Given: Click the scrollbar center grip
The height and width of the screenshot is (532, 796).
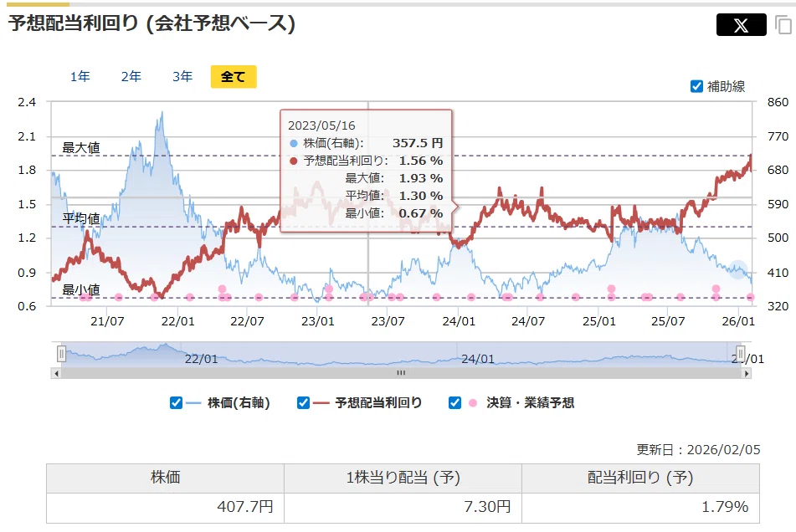Looking at the screenshot, I should point(401,373).
